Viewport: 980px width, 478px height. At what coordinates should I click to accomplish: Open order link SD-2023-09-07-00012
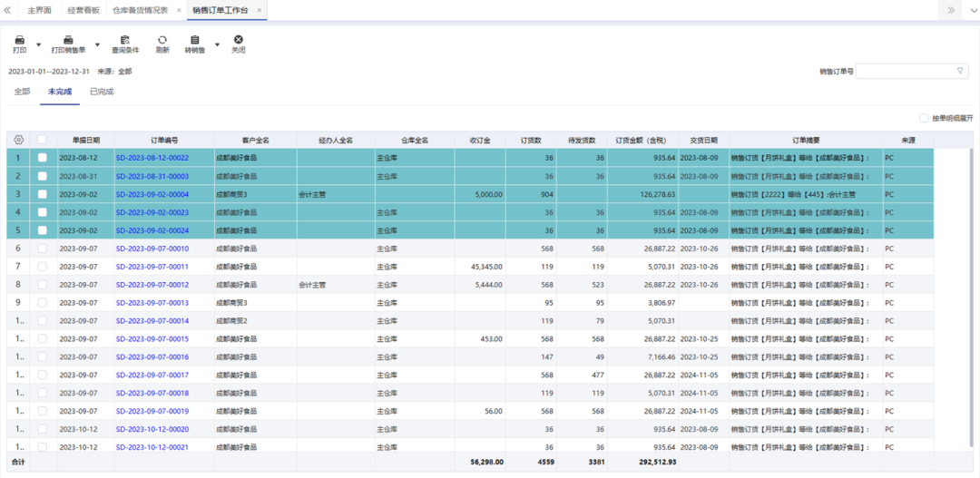coord(152,285)
